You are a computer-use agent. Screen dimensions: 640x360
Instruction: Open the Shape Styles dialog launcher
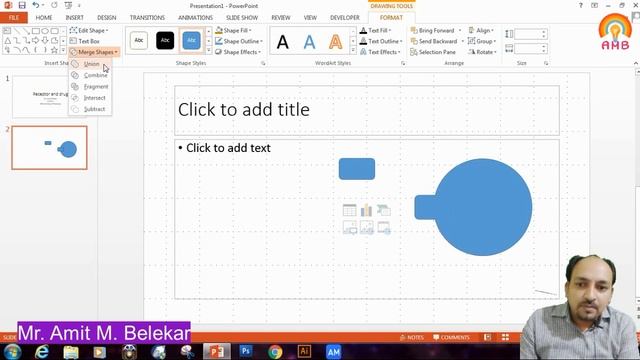coord(263,64)
